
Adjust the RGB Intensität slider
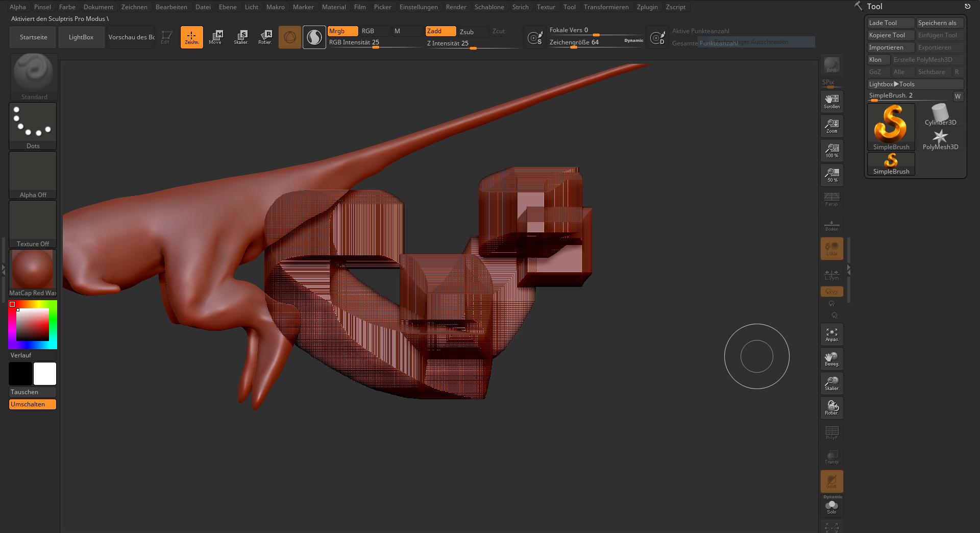pos(375,43)
